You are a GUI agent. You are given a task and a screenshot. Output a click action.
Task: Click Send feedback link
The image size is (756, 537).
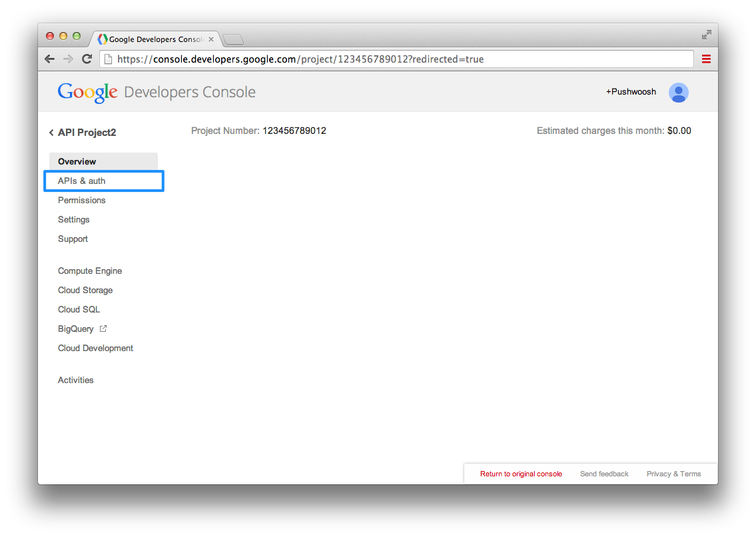[604, 474]
